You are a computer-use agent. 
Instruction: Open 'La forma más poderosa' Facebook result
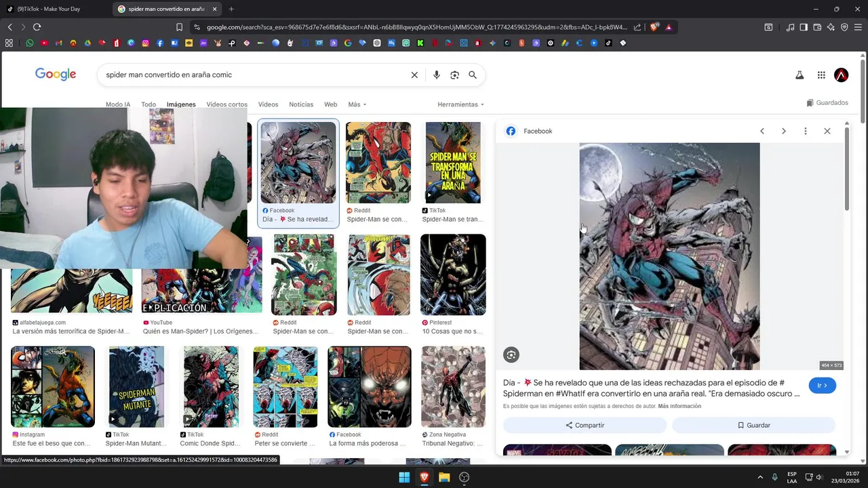[369, 387]
